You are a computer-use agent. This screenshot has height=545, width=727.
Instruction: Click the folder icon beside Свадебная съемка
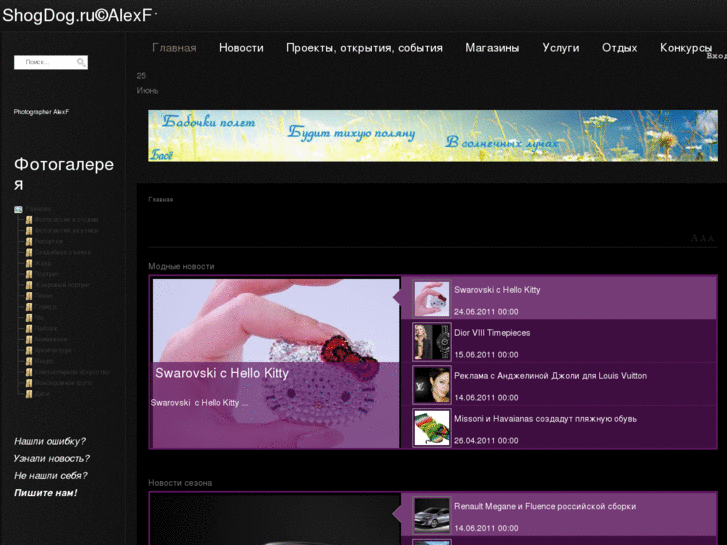pos(29,252)
